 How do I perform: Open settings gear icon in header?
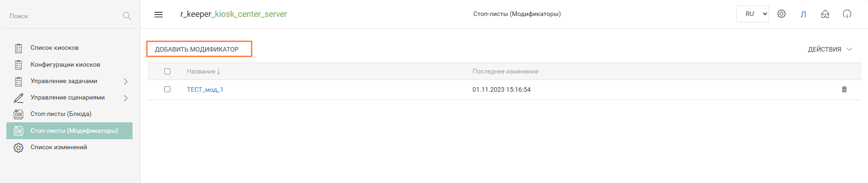pos(781,14)
